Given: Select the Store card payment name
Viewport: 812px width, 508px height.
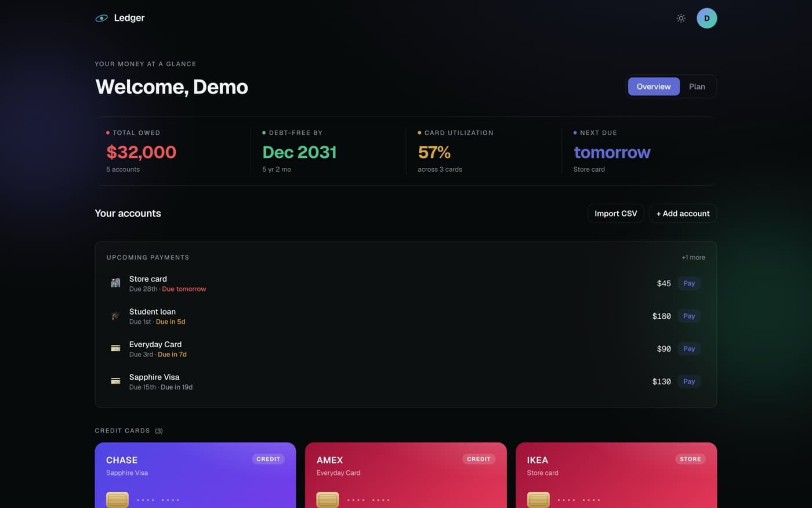Looking at the screenshot, I should 148,279.
